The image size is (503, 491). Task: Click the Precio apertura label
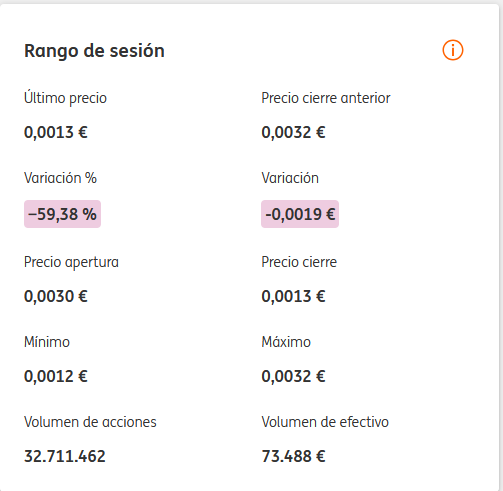coord(71,262)
